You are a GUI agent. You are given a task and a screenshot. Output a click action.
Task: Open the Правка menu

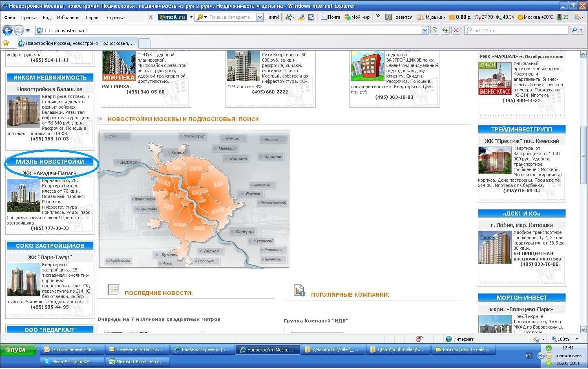point(29,18)
